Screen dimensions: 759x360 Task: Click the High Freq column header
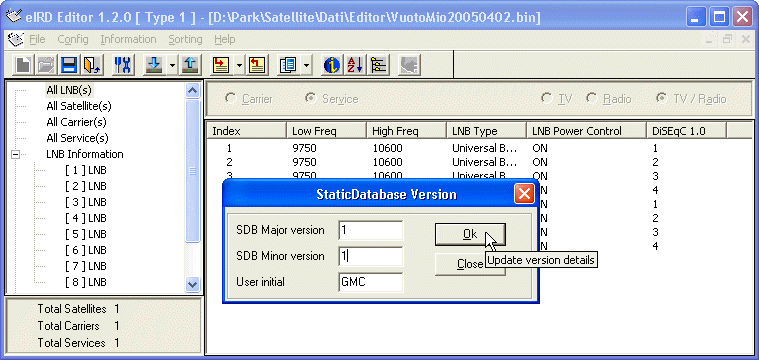(406, 131)
